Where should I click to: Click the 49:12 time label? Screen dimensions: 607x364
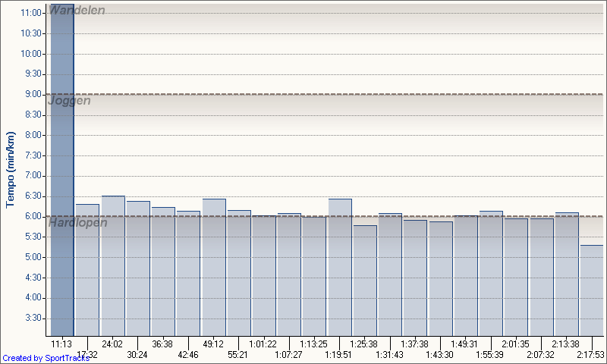(x=213, y=344)
